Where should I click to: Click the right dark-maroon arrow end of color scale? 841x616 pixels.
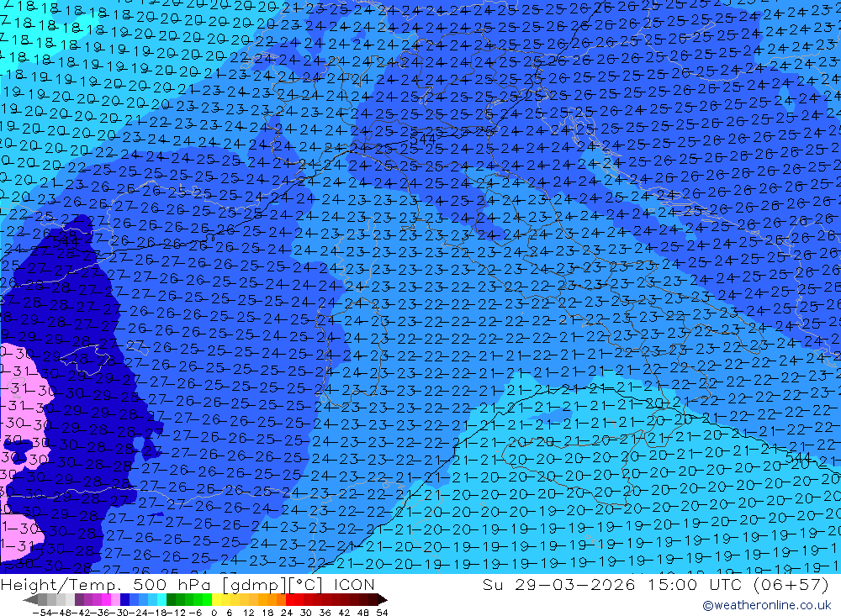point(383,599)
